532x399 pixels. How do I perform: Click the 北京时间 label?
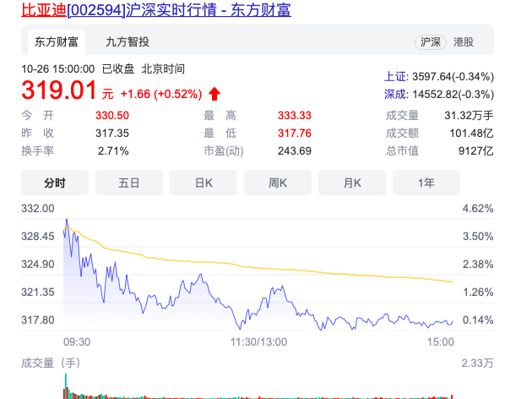point(163,69)
